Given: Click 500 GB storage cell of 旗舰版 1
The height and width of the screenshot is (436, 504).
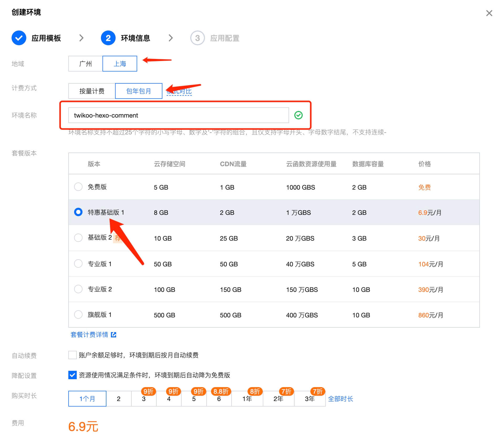Looking at the screenshot, I should point(164,315).
